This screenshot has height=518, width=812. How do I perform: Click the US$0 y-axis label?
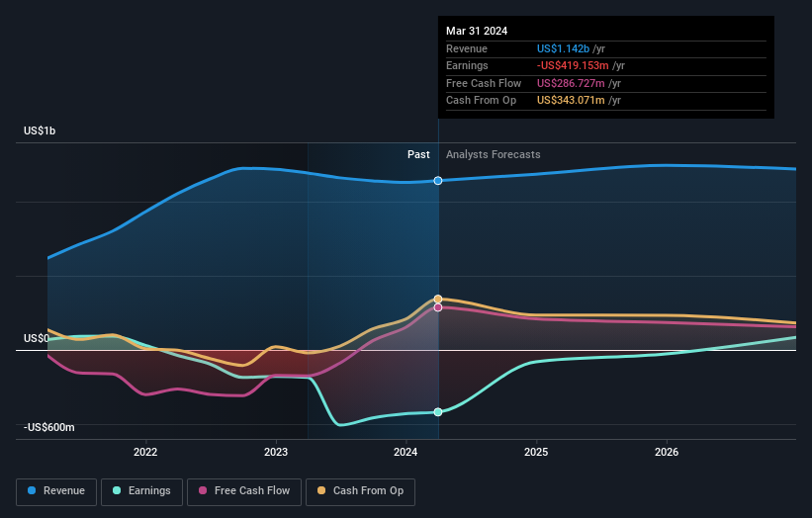(37, 338)
